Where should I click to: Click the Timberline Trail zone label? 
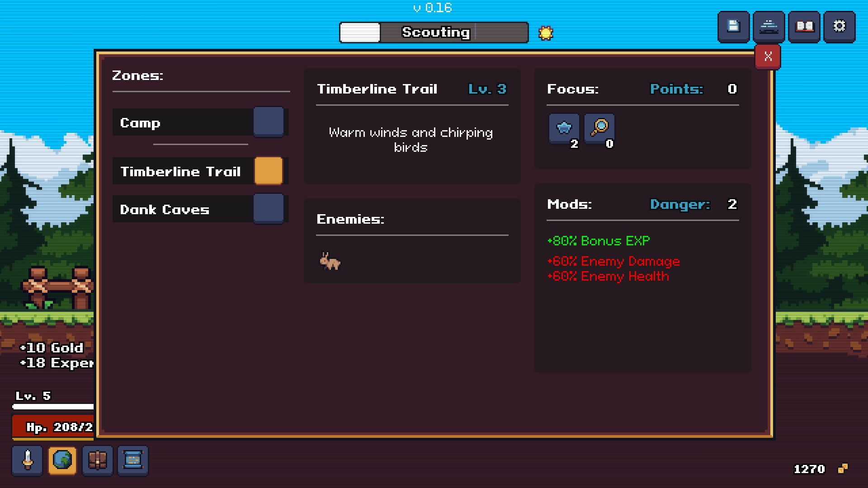point(181,171)
